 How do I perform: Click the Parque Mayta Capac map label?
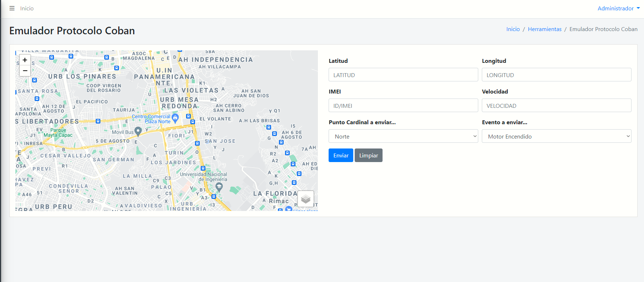point(58,133)
